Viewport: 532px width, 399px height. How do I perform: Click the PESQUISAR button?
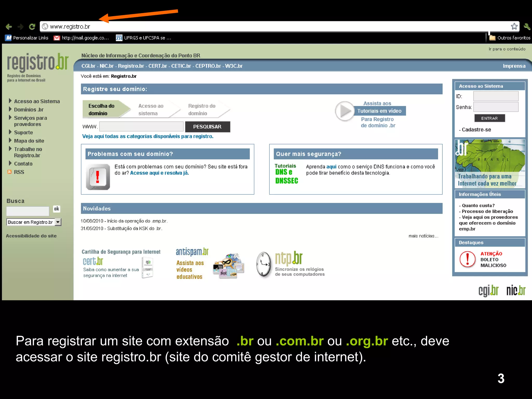point(208,127)
